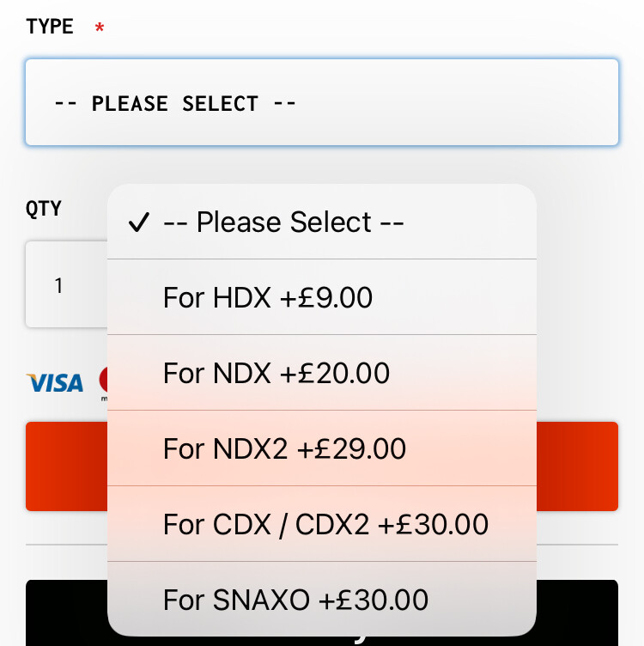Select 'For HDX +£9.00' option
The height and width of the screenshot is (646, 644).
tap(268, 298)
